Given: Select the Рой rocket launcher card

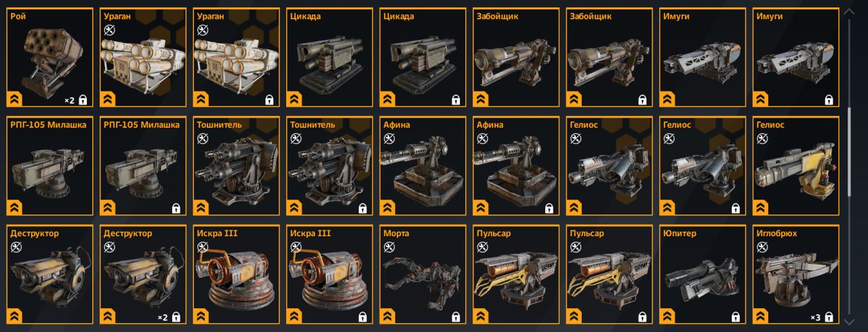Looking at the screenshot, I should (x=50, y=58).
